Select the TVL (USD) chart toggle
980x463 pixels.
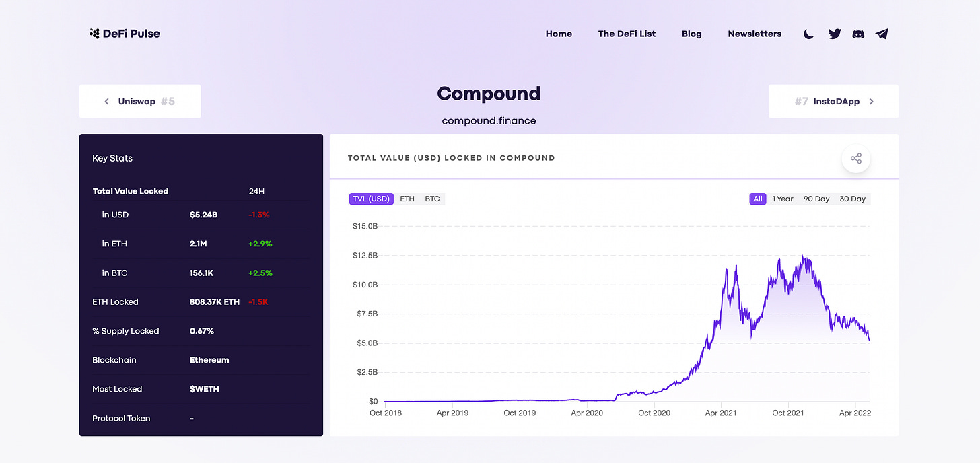(x=371, y=199)
